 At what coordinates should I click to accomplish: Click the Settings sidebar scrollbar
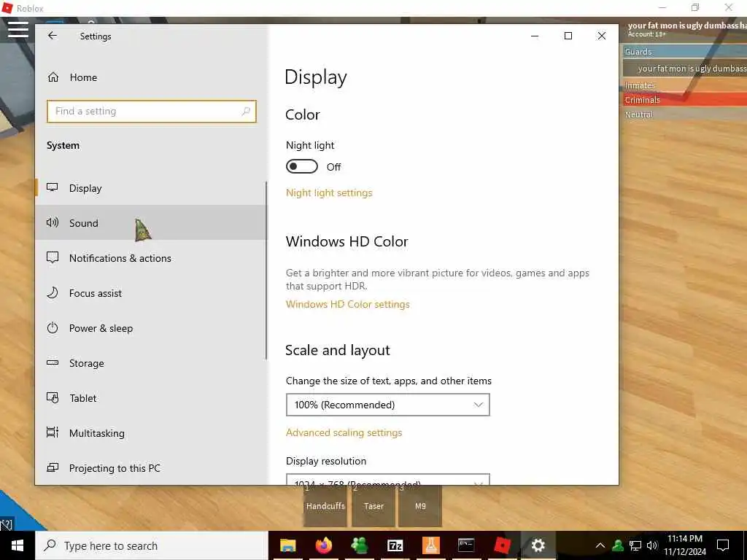pos(266,271)
